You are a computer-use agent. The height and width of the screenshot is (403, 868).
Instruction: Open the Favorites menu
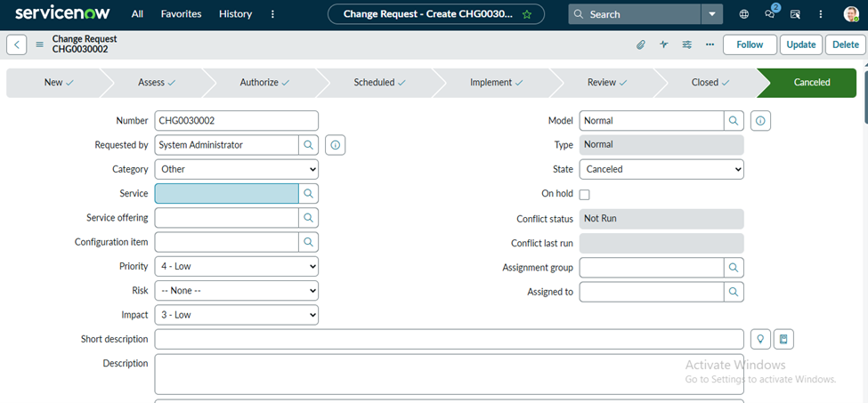tap(181, 14)
